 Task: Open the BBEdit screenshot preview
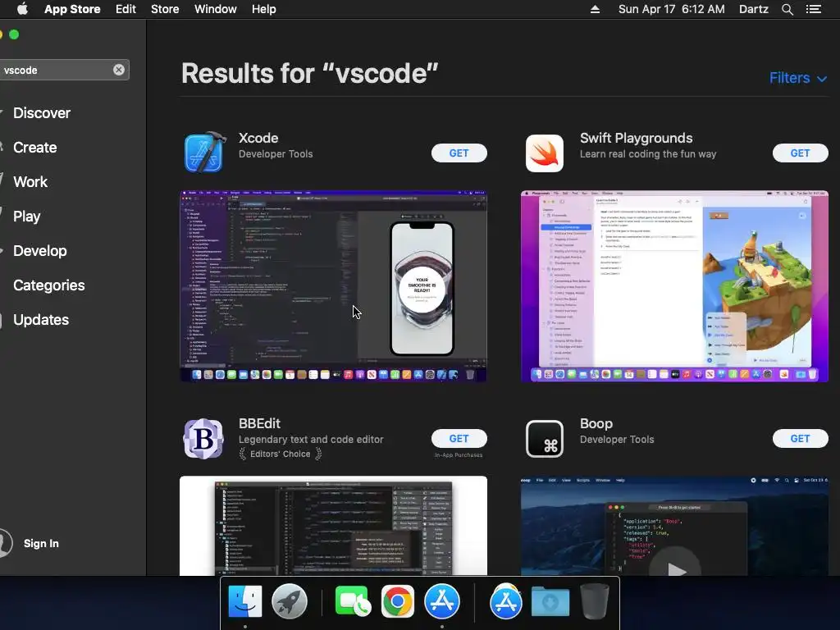(x=333, y=526)
